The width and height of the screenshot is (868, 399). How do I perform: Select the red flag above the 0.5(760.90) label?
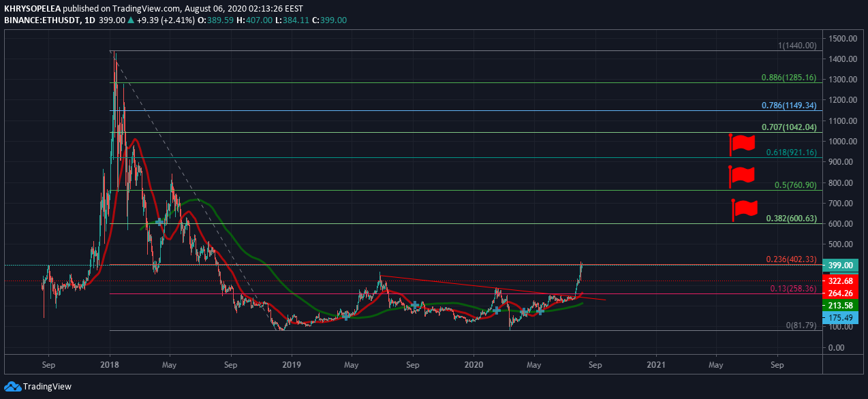pyautogui.click(x=742, y=176)
